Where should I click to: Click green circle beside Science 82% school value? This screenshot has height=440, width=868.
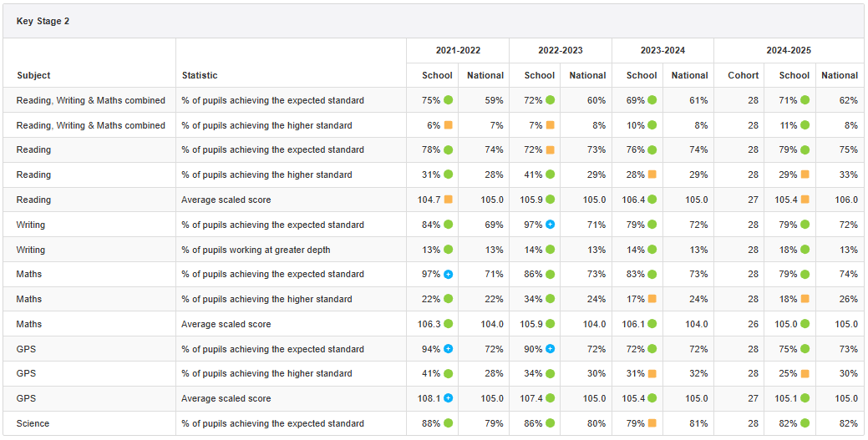tap(805, 423)
